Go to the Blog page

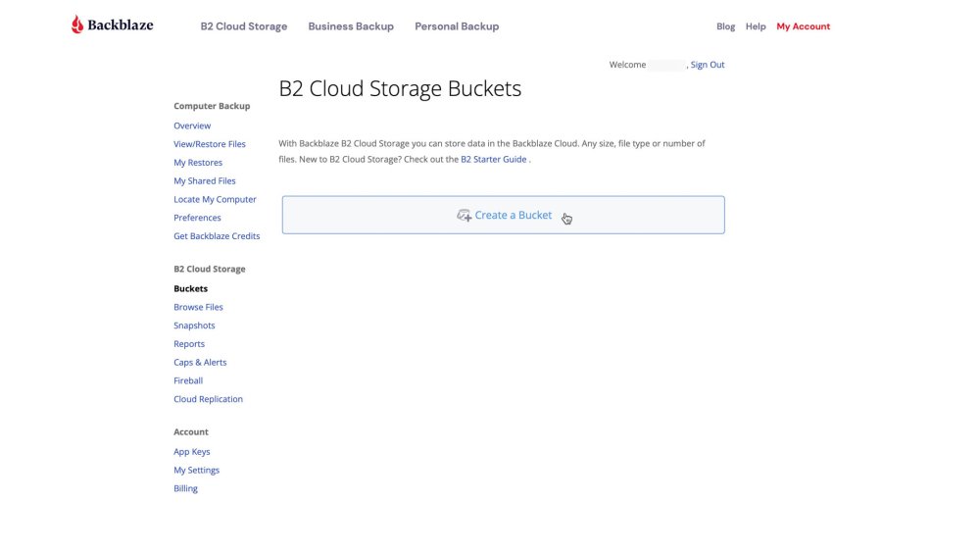pos(725,26)
